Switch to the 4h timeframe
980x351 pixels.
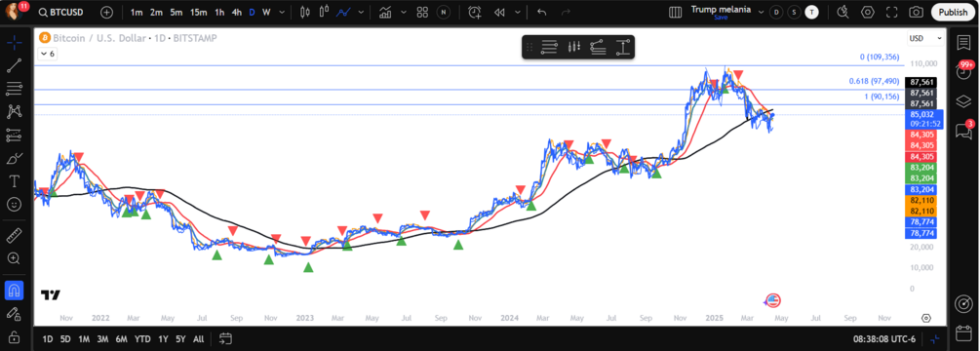pos(236,12)
